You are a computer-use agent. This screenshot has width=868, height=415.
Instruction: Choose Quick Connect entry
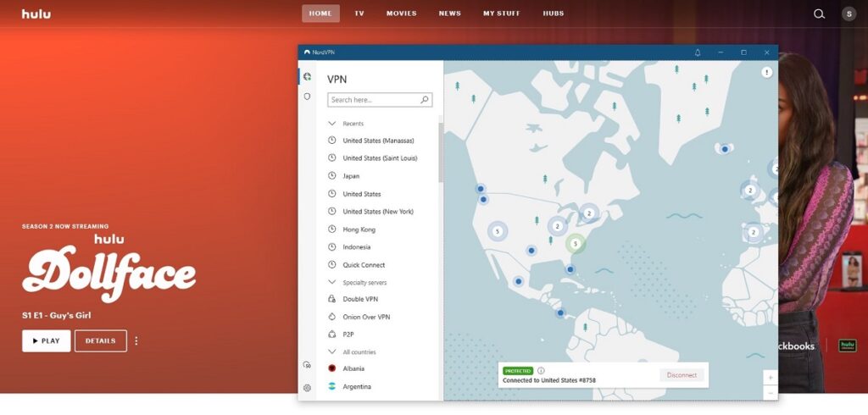364,265
